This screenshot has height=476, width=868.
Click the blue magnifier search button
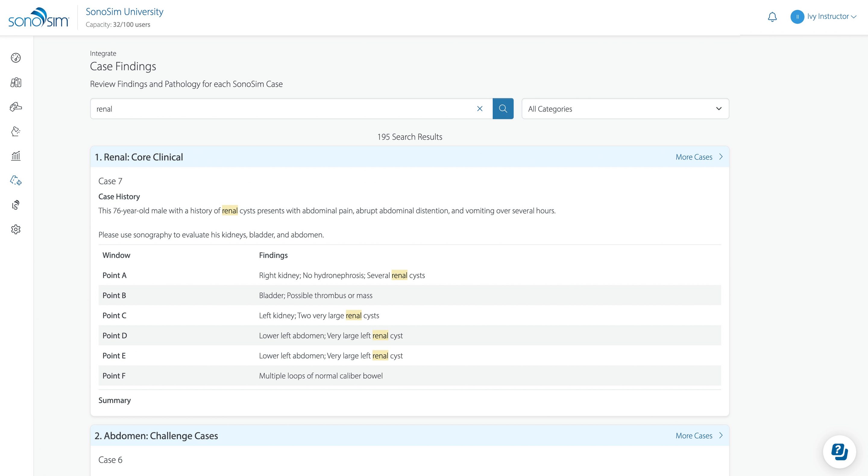(503, 109)
